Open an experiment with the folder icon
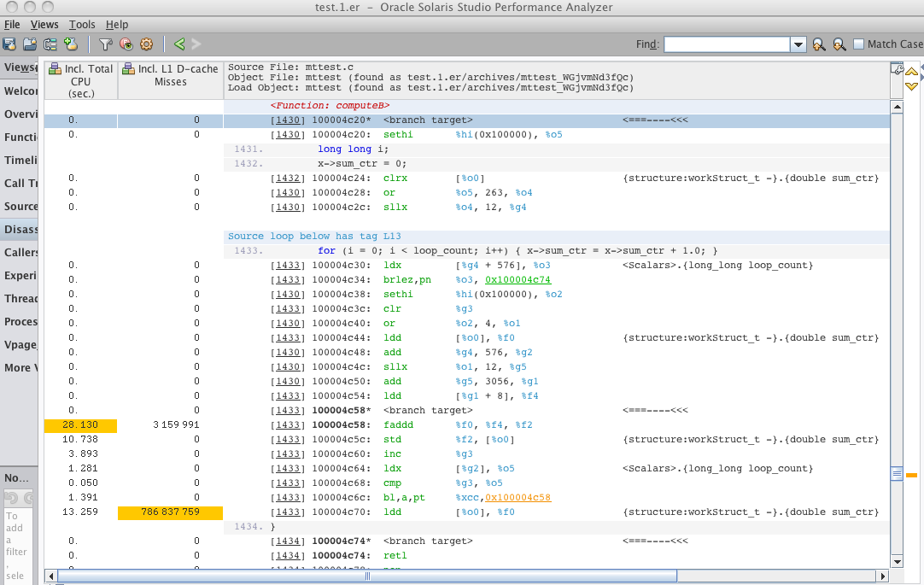Image resolution: width=924 pixels, height=585 pixels. click(x=30, y=44)
